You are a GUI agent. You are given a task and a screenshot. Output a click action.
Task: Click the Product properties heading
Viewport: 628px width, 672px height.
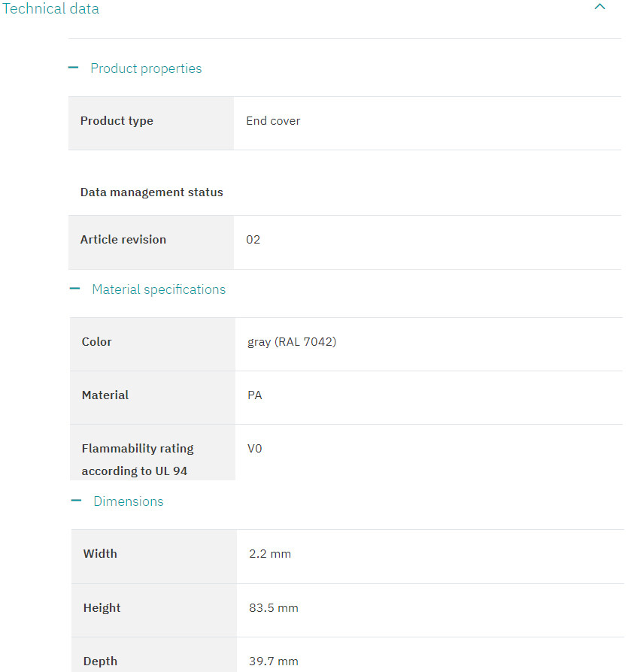click(146, 68)
